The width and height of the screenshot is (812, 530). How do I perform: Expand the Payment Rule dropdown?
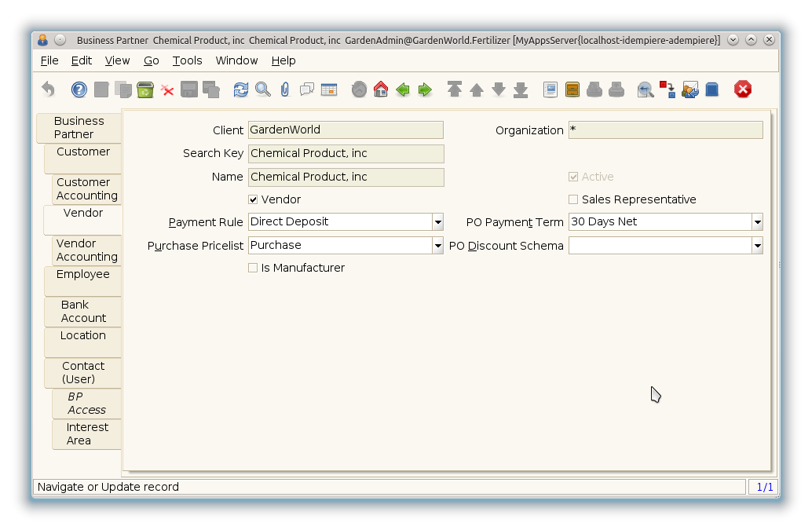point(437,222)
